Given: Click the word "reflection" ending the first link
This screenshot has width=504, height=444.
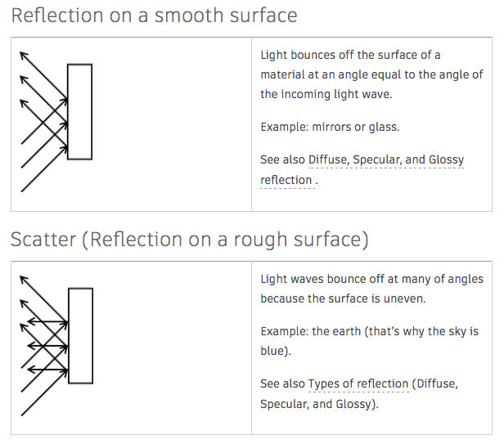Looking at the screenshot, I should tap(286, 180).
